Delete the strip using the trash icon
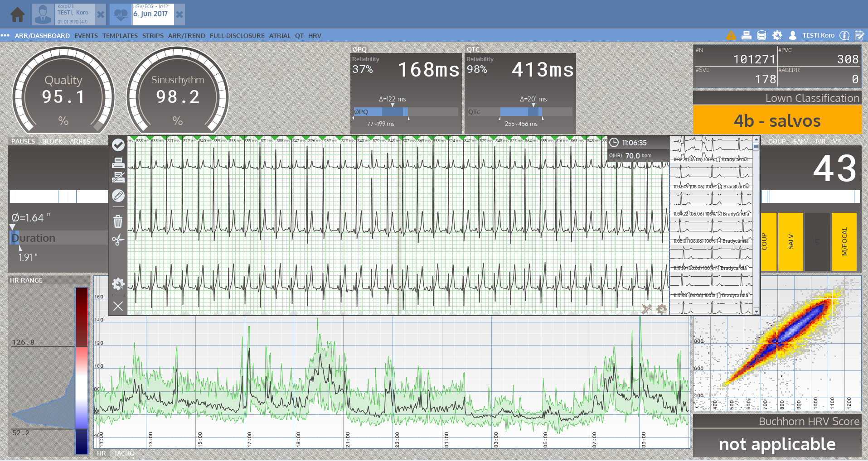 118,221
